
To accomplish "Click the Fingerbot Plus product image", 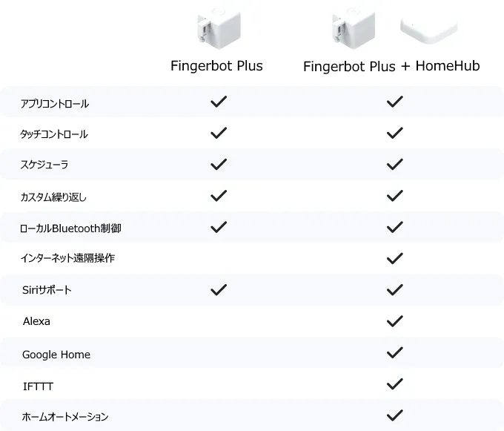I will click(x=216, y=28).
